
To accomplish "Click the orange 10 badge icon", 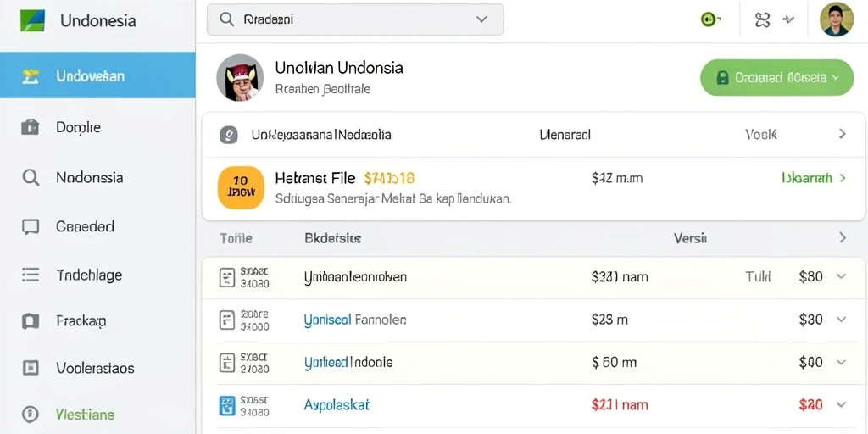I will pos(241,187).
